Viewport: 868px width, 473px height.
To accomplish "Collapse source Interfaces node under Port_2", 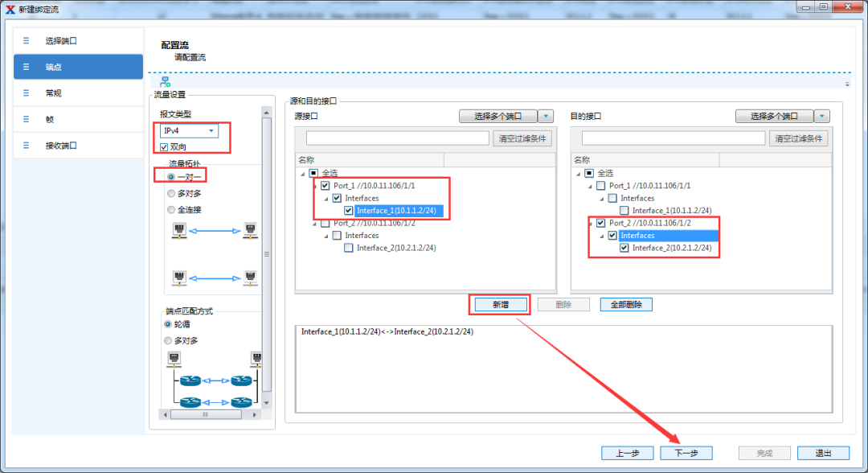I will click(x=326, y=236).
